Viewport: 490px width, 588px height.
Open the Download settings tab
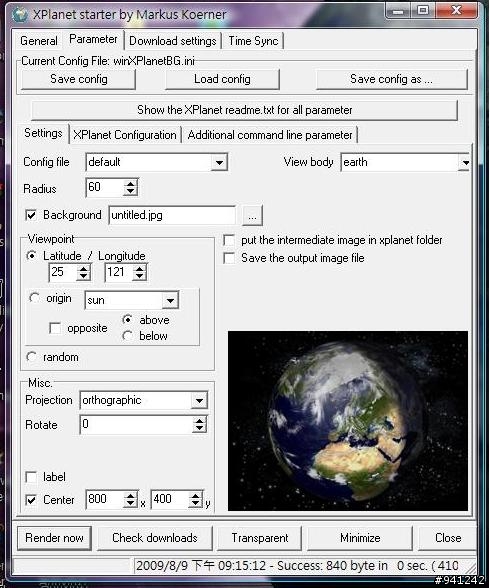click(x=172, y=40)
